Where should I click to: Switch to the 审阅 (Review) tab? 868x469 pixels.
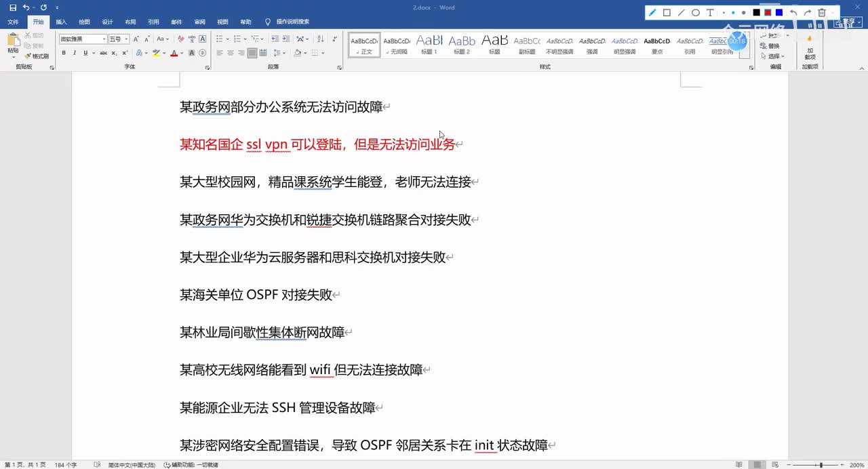coord(199,22)
